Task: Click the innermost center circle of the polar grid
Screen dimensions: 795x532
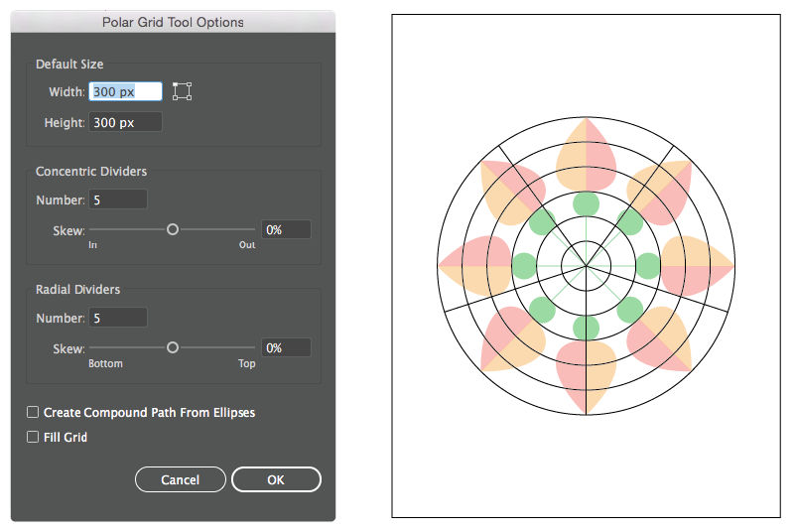Action: point(586,265)
